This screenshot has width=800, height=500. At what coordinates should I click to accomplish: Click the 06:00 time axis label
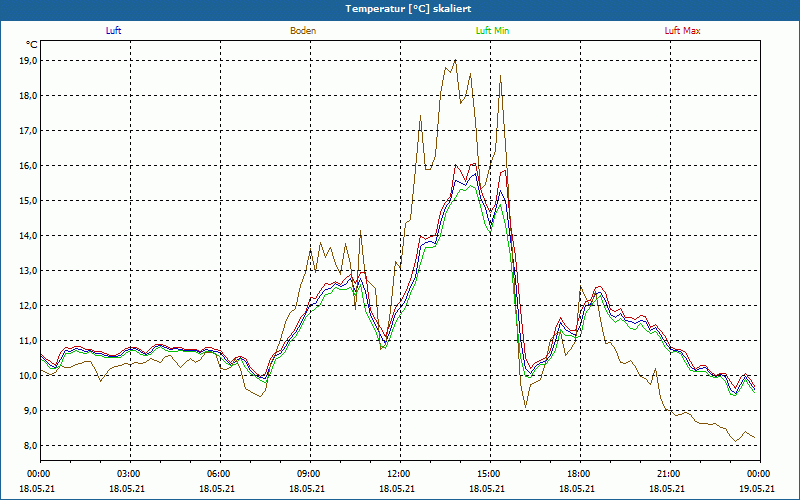click(x=220, y=474)
